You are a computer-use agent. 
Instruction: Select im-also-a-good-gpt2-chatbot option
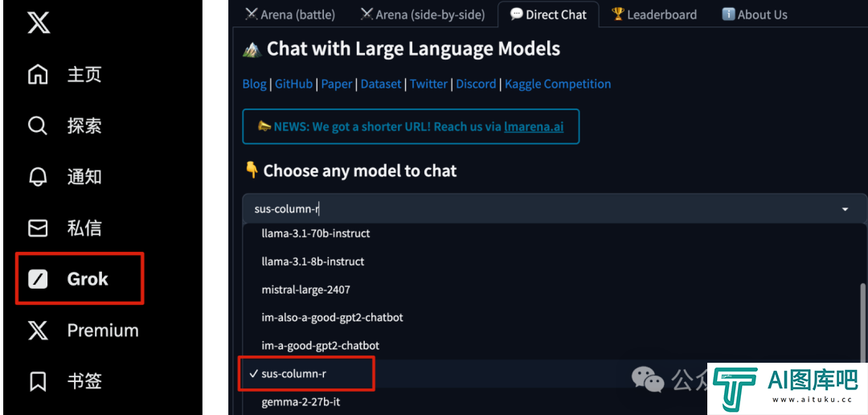pyautogui.click(x=332, y=318)
